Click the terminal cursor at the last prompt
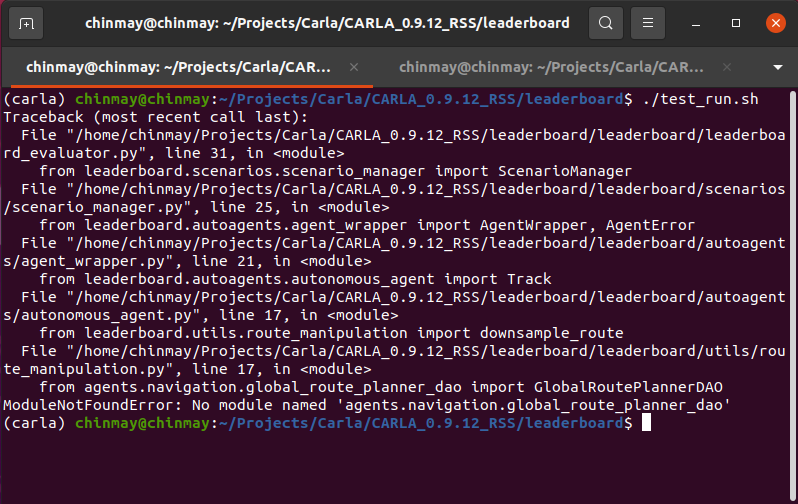This screenshot has height=504, width=798. tap(646, 423)
